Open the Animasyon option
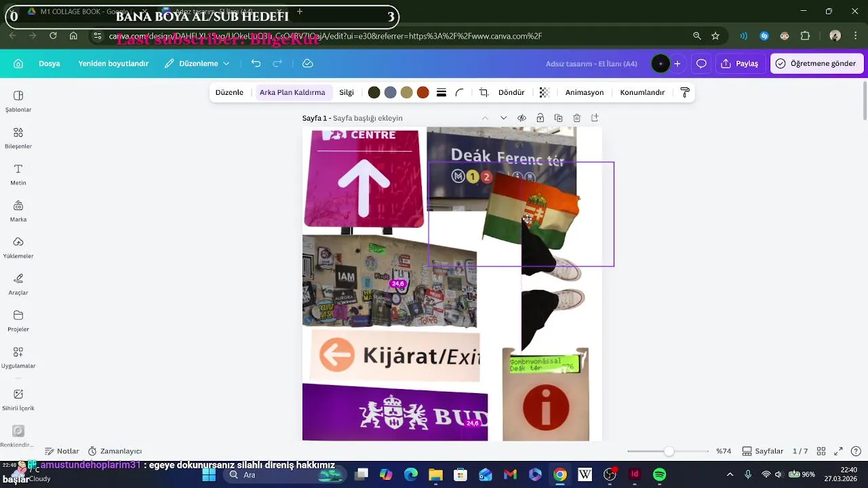Viewport: 868px width, 488px height. point(585,92)
